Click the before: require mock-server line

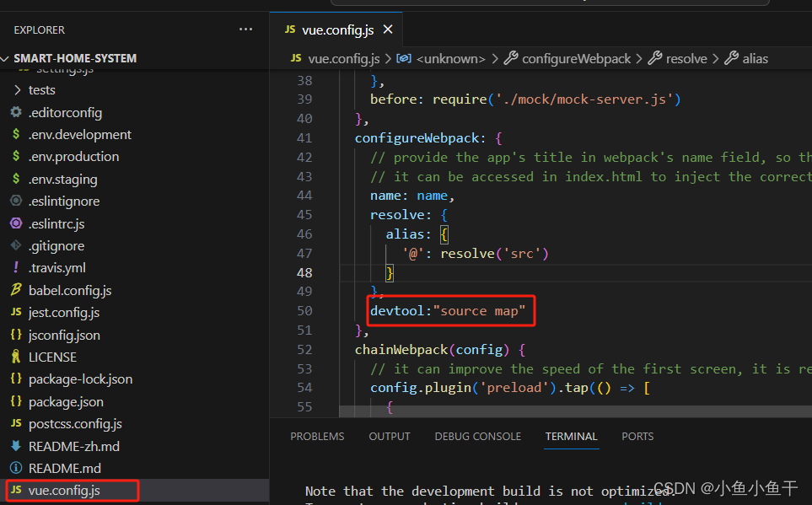pyautogui.click(x=525, y=99)
